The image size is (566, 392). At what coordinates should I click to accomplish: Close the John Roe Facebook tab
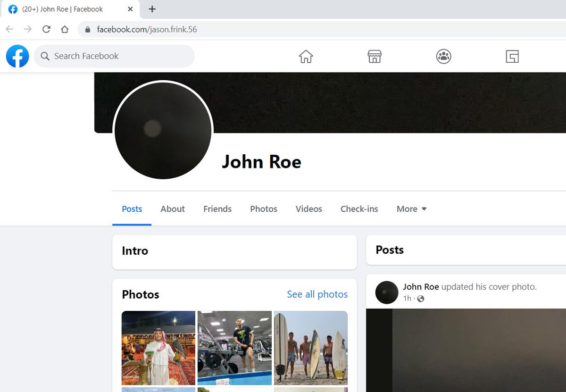pyautogui.click(x=130, y=9)
